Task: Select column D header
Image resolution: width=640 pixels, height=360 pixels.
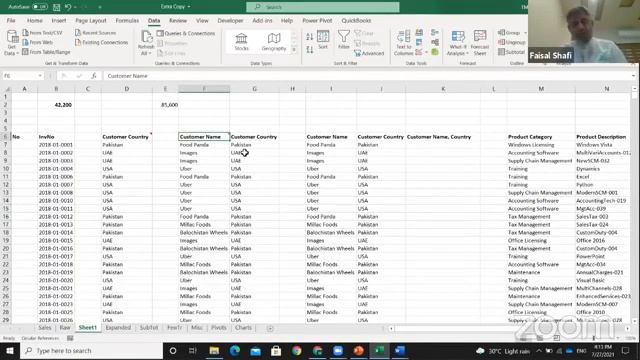Action: [127, 89]
